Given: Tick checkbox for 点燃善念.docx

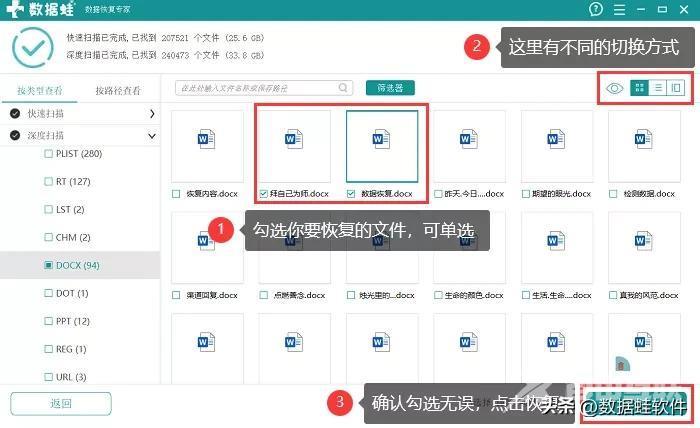Looking at the screenshot, I should pos(263,295).
